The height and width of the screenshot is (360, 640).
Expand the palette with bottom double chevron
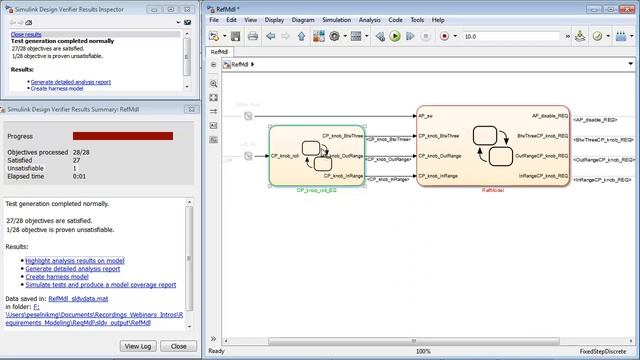point(213,339)
